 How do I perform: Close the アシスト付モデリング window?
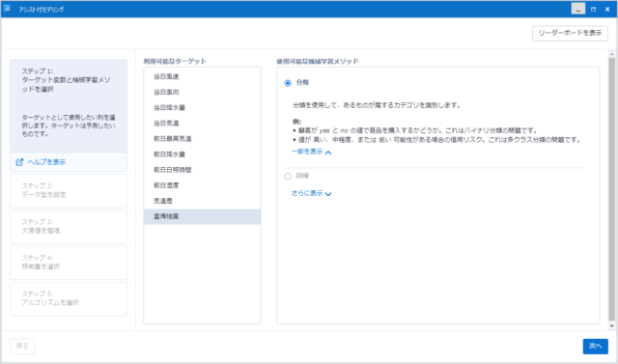pyautogui.click(x=607, y=9)
